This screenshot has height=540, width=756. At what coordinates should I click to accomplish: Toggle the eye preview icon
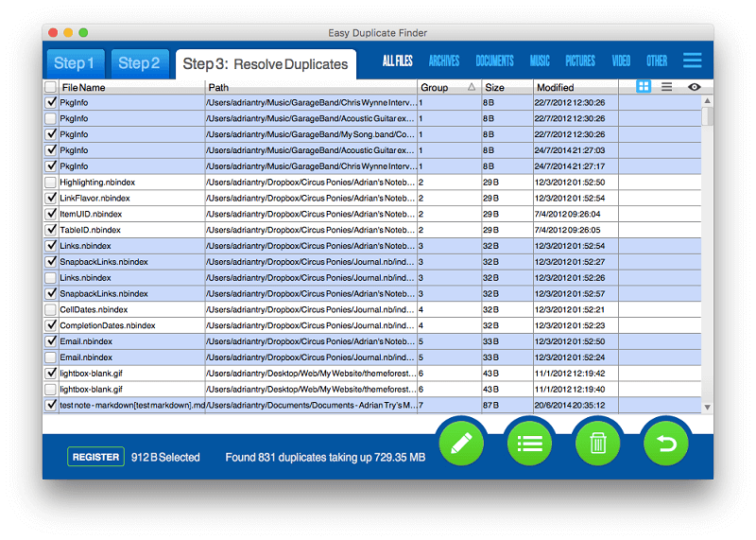point(695,87)
